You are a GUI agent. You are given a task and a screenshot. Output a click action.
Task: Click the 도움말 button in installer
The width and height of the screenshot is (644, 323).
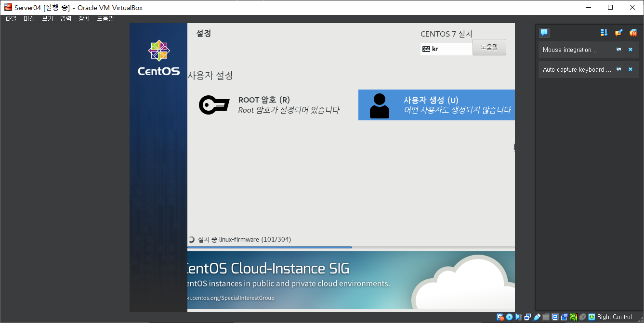coord(489,47)
